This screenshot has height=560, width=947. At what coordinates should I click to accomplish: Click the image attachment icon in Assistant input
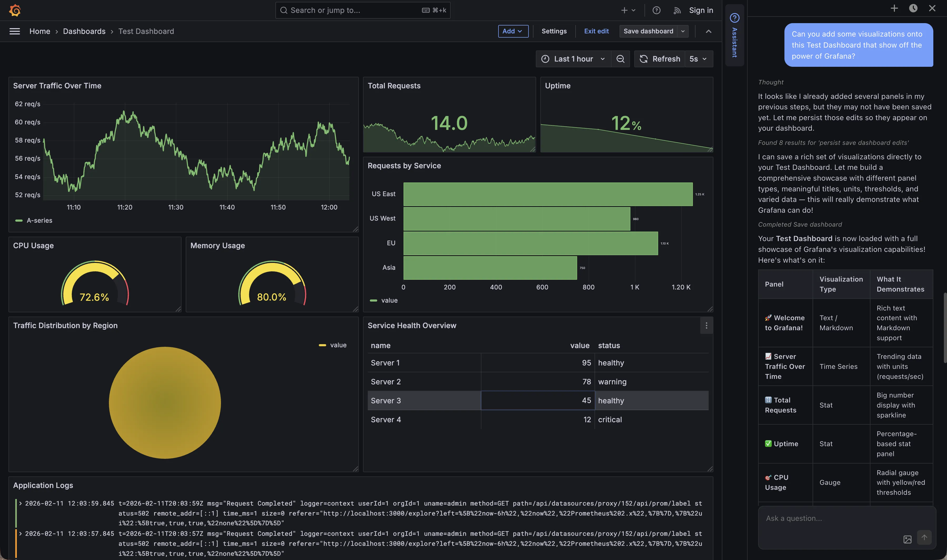(907, 539)
